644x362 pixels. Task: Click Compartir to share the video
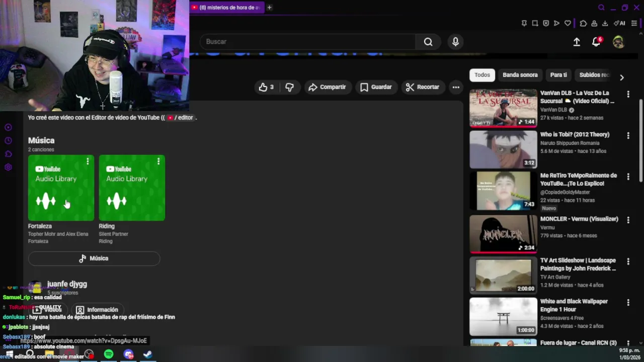click(327, 87)
